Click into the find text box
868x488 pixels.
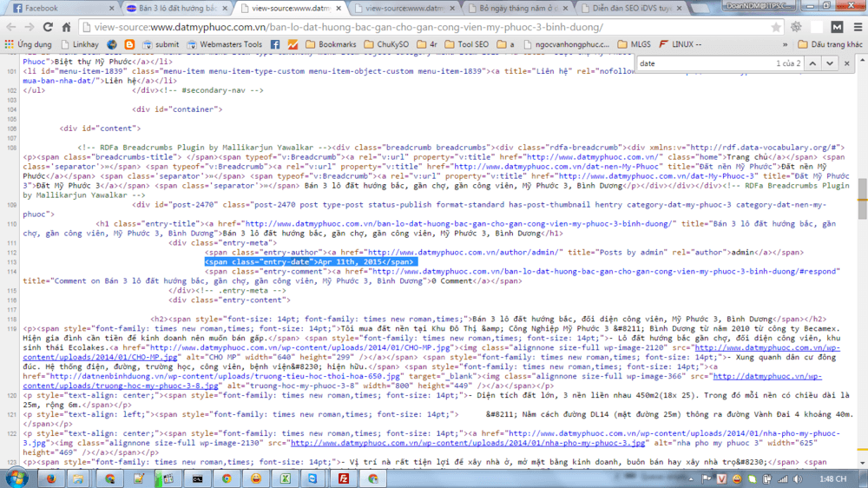tap(704, 63)
